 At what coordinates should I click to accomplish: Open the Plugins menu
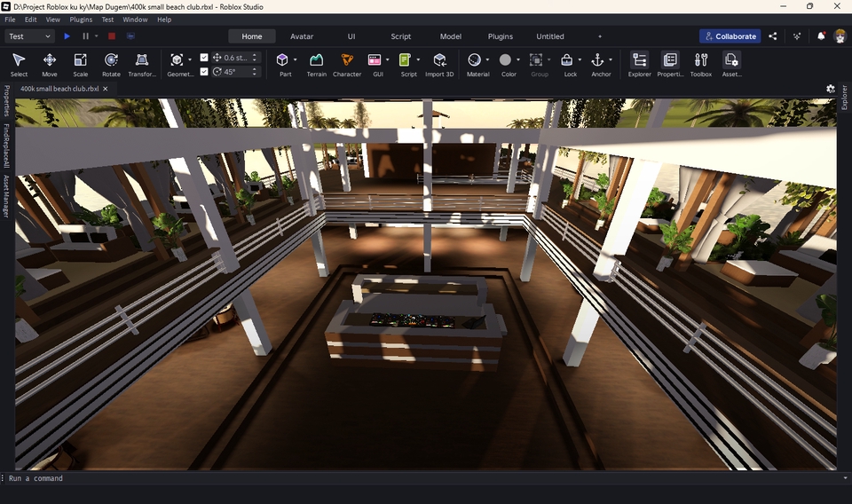(x=81, y=19)
